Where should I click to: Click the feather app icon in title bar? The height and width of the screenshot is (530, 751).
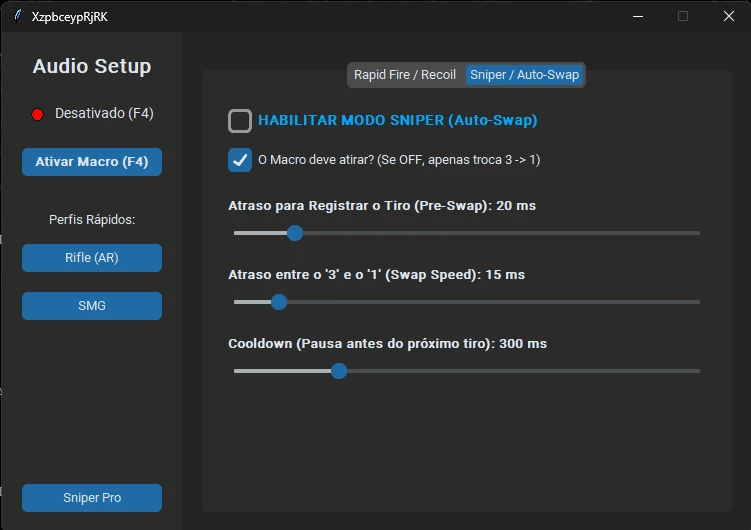(x=17, y=16)
